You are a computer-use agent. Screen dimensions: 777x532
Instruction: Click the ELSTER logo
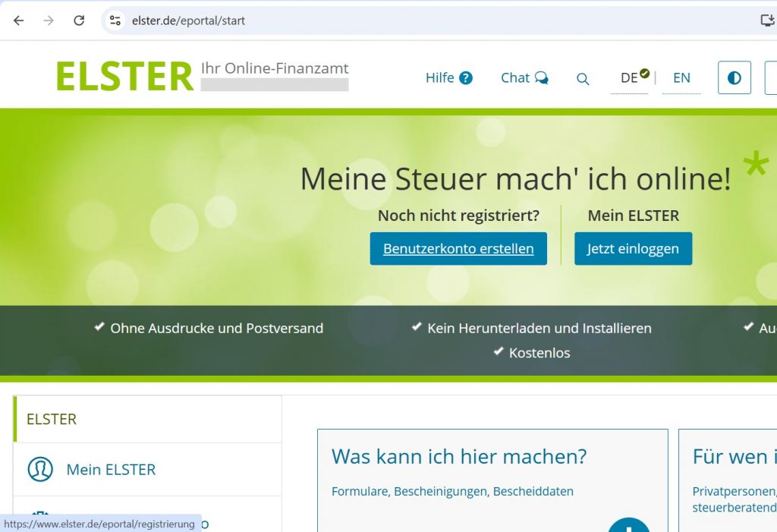click(x=125, y=77)
